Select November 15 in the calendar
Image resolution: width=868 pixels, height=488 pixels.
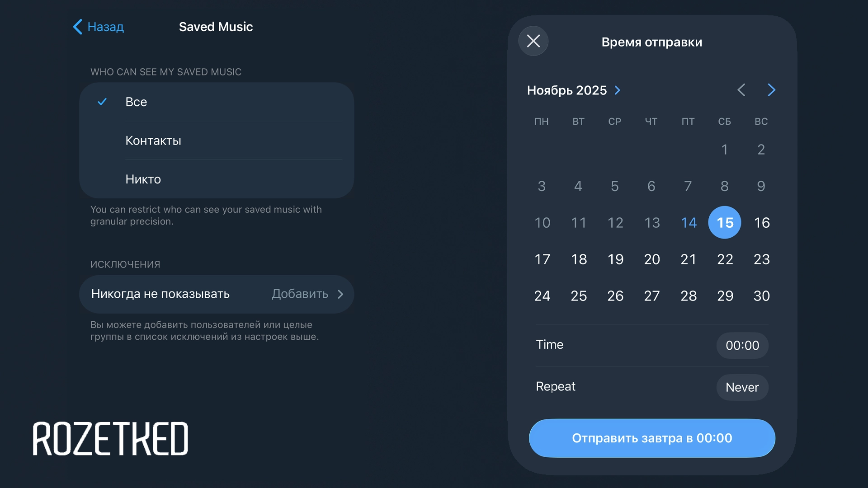pyautogui.click(x=725, y=222)
